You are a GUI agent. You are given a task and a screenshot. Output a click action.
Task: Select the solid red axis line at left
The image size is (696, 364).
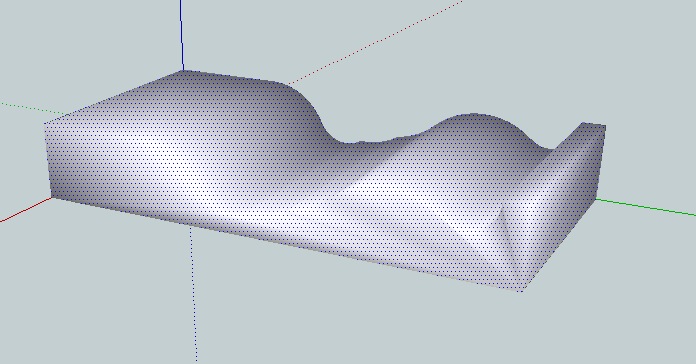click(x=25, y=209)
